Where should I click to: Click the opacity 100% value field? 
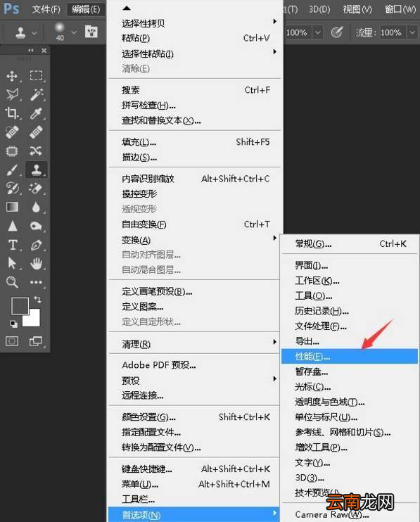297,32
